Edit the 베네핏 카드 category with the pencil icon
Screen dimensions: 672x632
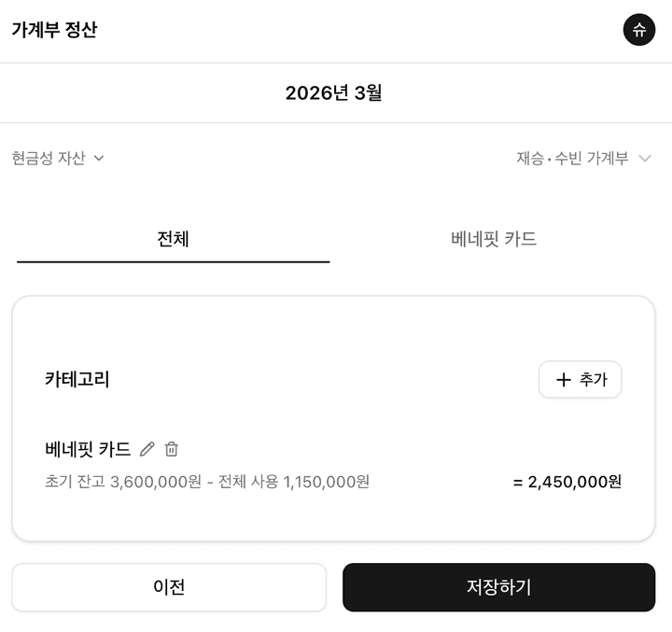tap(147, 449)
